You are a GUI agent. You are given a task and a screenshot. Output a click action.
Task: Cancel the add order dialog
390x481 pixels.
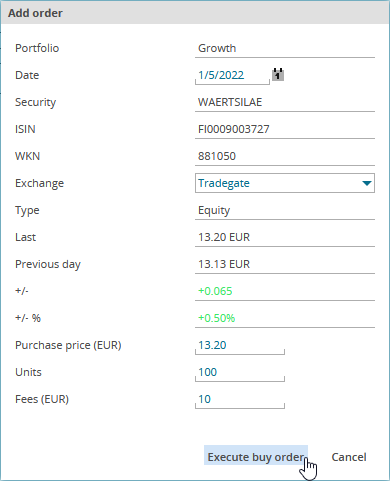pyautogui.click(x=349, y=457)
